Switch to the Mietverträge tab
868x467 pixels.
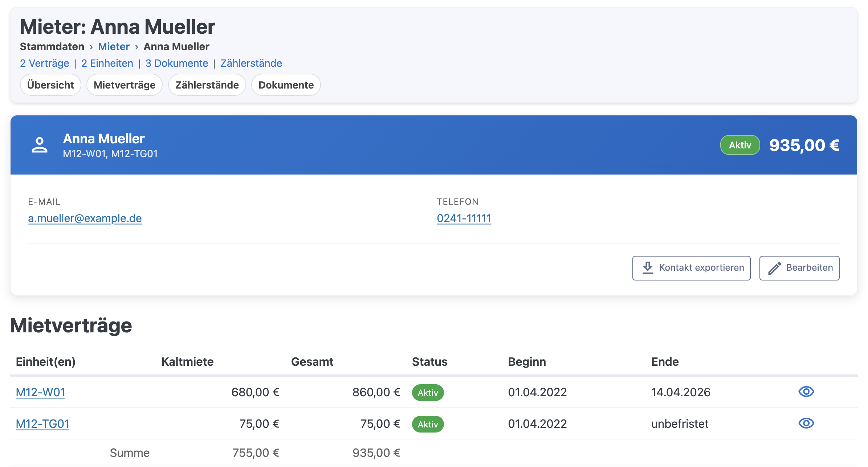[x=125, y=85]
